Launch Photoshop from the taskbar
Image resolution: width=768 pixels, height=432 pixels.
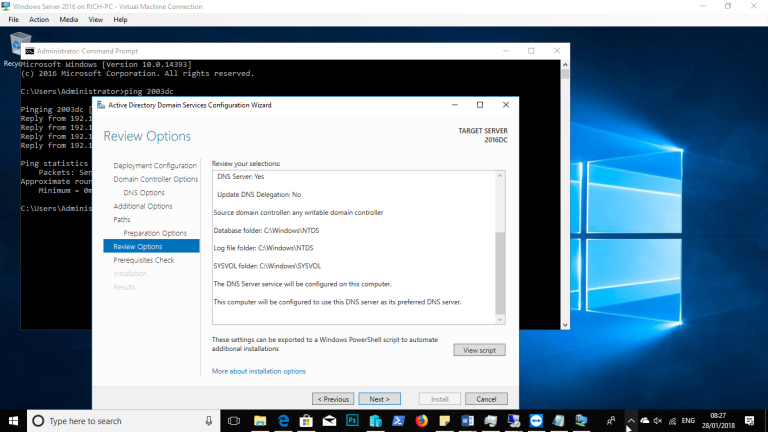tap(352, 421)
